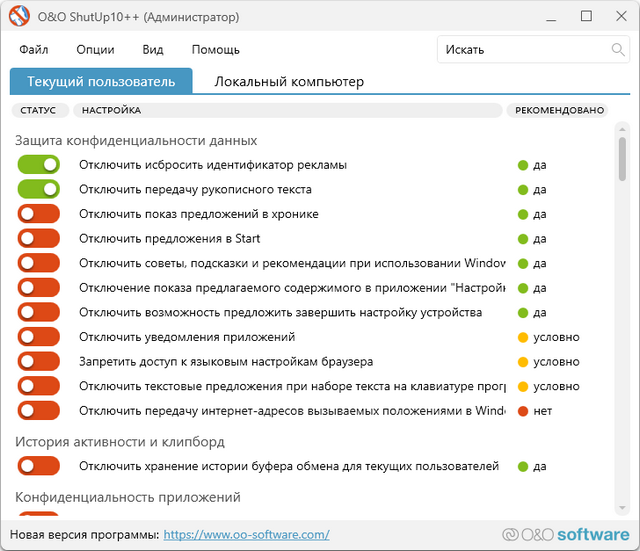Switch to Локальный компьютер tab

click(x=289, y=82)
